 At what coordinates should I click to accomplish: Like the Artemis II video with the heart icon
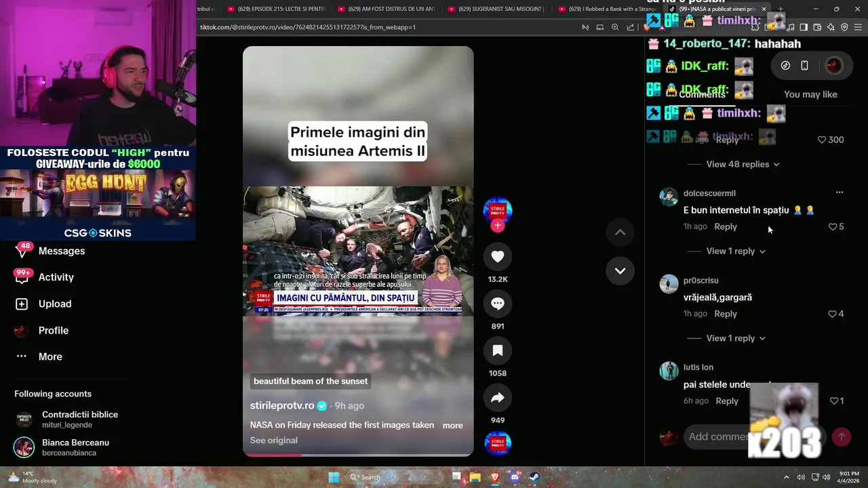click(x=498, y=257)
